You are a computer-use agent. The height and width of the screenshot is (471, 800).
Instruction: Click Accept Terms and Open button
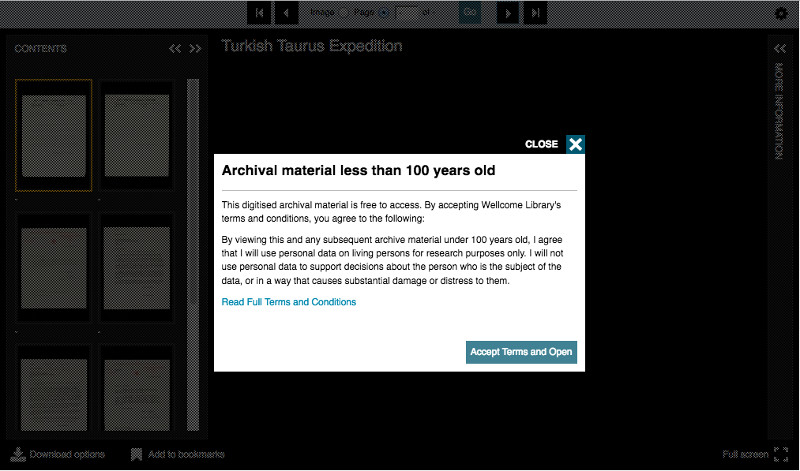[521, 352]
